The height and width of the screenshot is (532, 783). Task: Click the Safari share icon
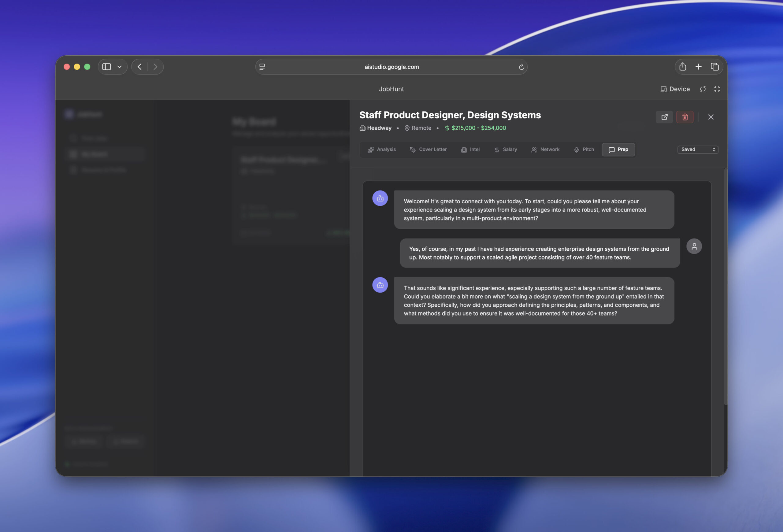(683, 67)
